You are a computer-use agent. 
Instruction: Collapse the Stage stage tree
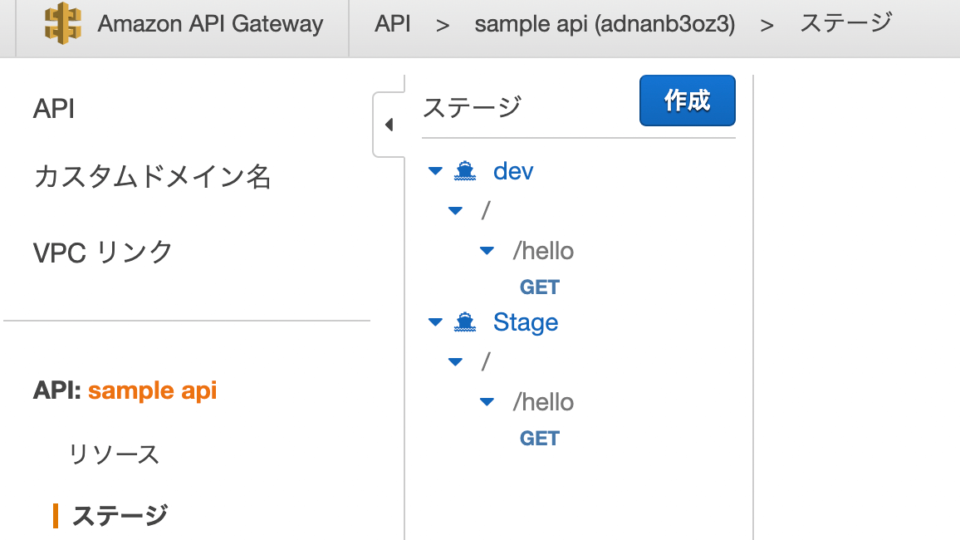(x=435, y=322)
